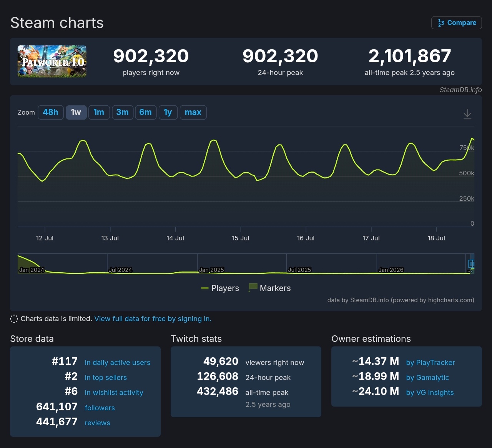Select the 48h zoom range
The image size is (492, 448).
51,112
